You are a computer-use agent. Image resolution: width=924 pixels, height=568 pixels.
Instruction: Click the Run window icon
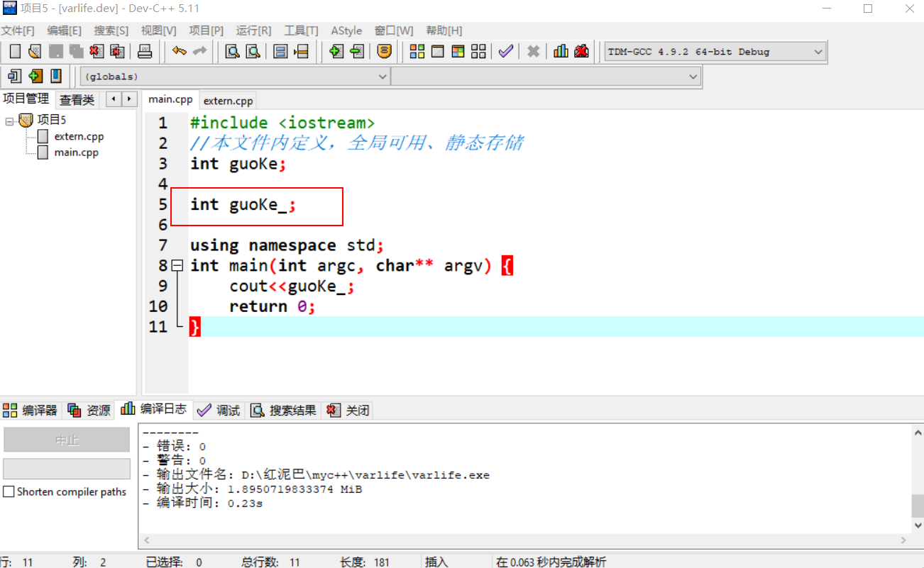[438, 51]
